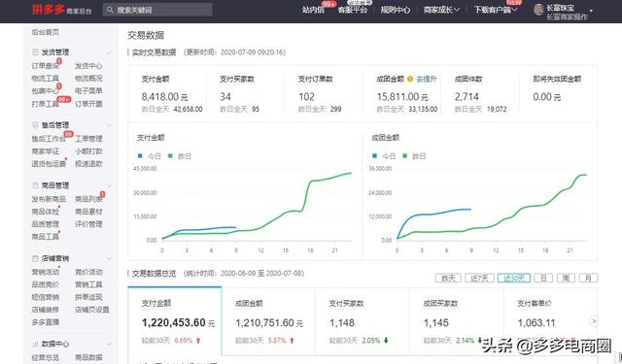
Task: Open 店铺装修 in sidebar
Action: coord(46,310)
